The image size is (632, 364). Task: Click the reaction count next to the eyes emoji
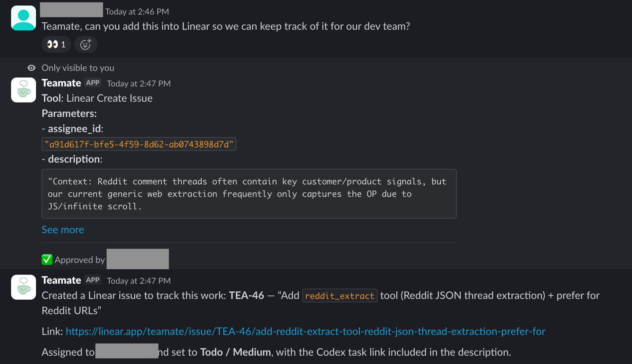(63, 44)
